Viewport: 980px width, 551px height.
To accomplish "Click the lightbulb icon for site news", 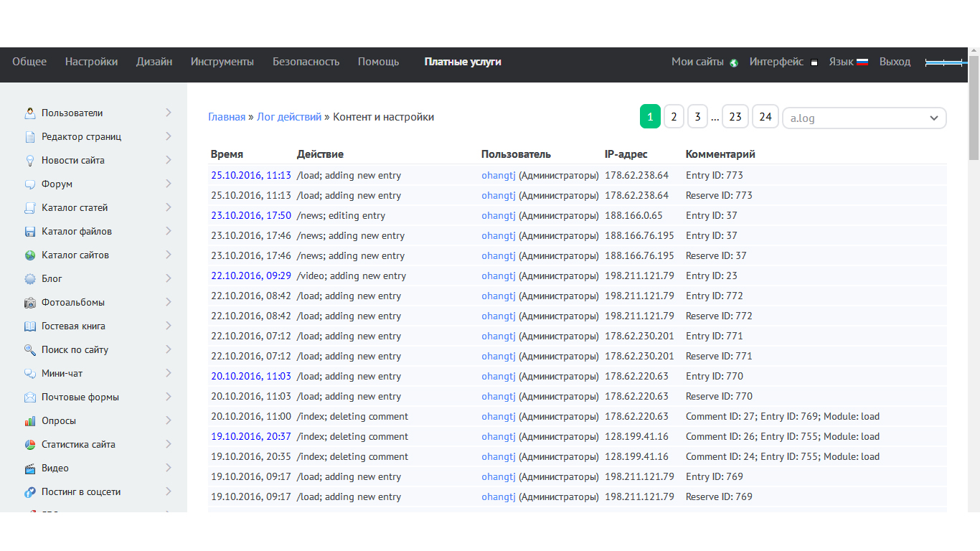I will [x=30, y=160].
